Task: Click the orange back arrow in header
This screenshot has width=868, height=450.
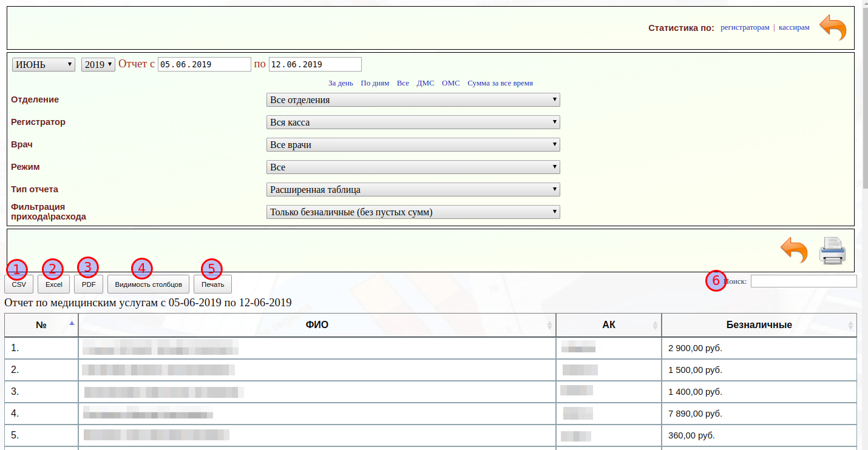Action: click(832, 28)
